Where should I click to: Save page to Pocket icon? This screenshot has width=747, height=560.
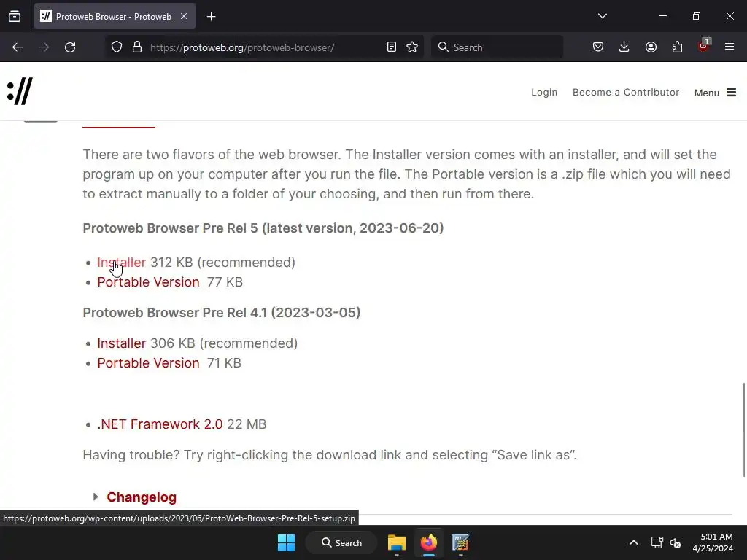coord(598,47)
